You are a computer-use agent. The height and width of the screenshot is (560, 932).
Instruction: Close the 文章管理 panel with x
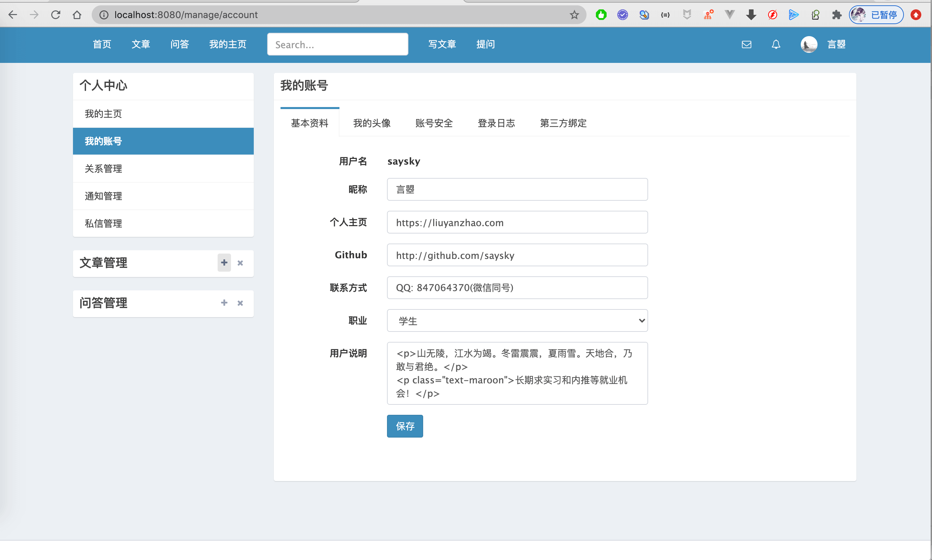(x=240, y=263)
